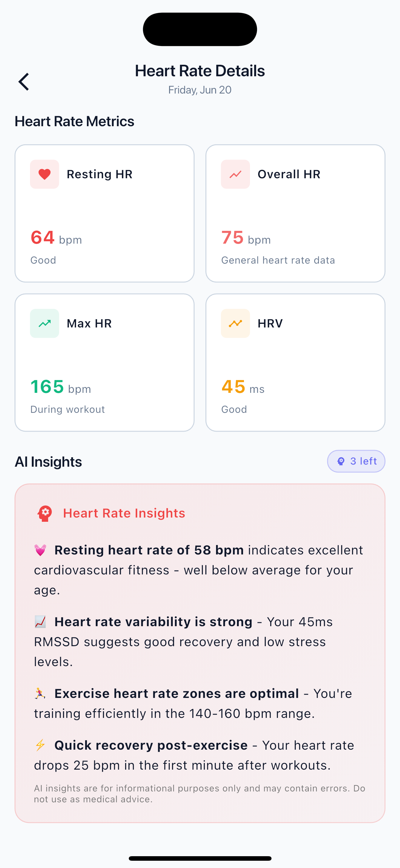Image resolution: width=400 pixels, height=868 pixels.
Task: Click the Overall HR trend line icon
Action: 235,174
